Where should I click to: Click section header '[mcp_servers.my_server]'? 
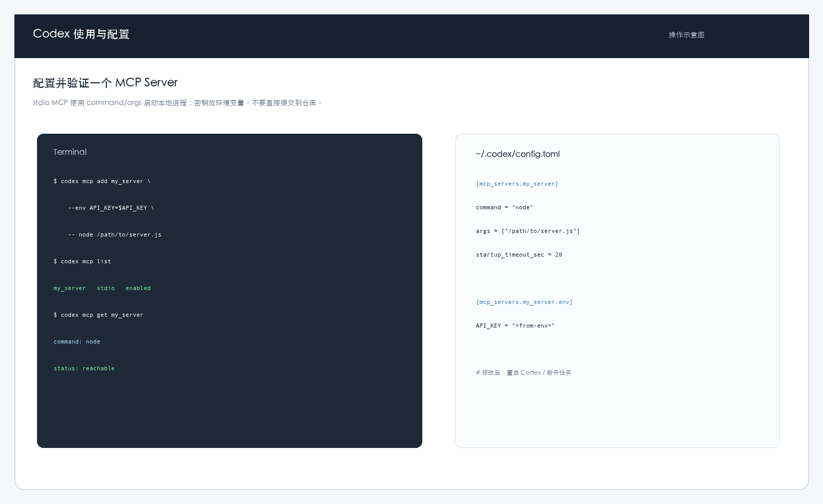click(517, 184)
